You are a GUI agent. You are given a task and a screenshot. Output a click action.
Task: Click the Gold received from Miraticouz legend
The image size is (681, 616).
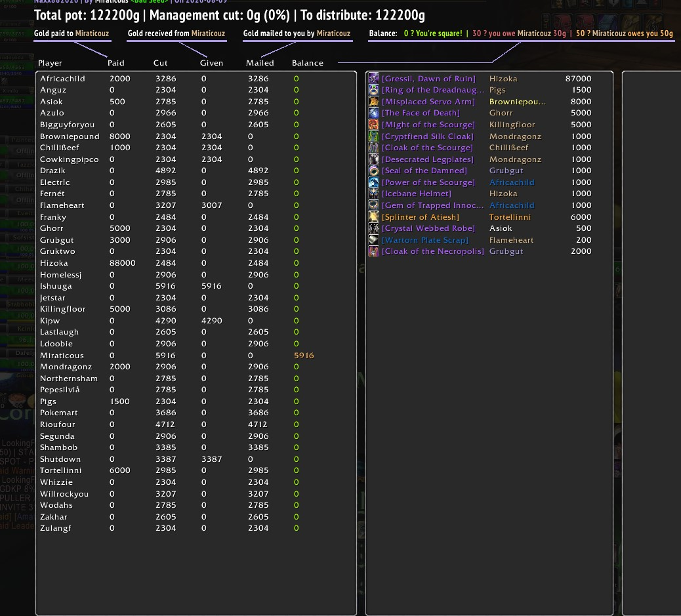tap(176, 33)
